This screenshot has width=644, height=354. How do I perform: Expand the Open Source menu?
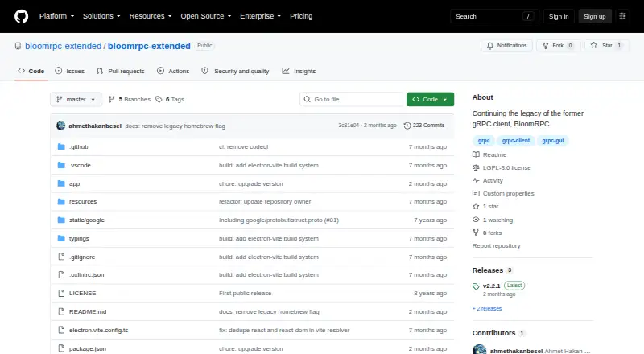click(206, 16)
